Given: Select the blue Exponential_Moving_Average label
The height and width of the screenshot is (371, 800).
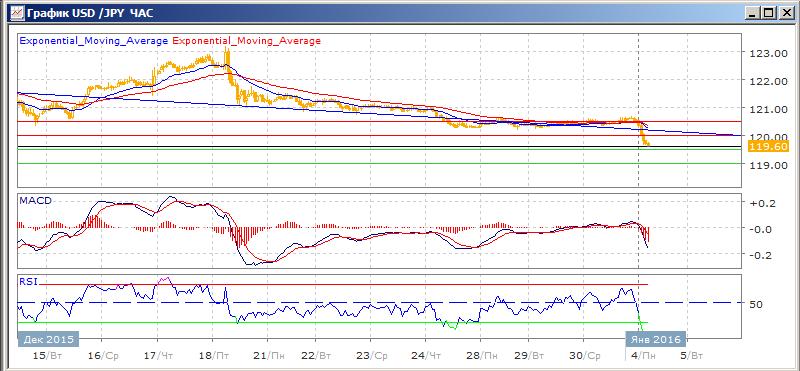Looking at the screenshot, I should coord(93,41).
